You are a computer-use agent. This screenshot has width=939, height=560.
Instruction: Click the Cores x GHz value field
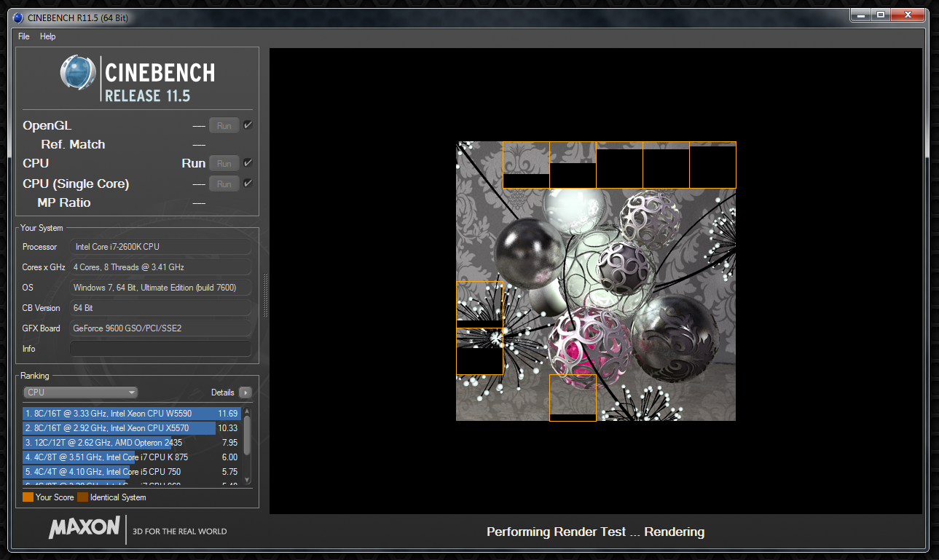pos(160,267)
